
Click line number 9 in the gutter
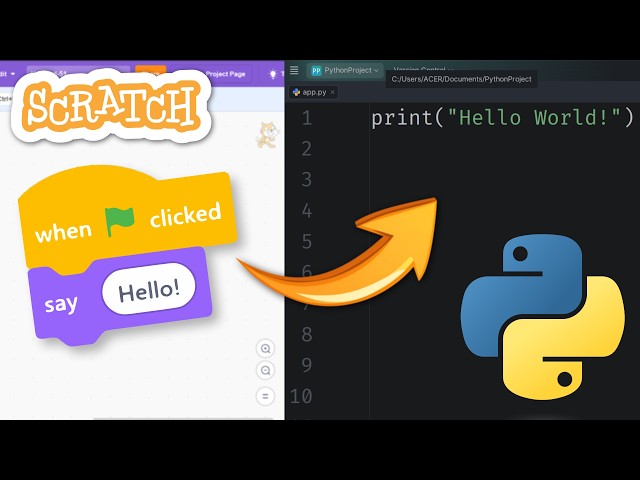point(307,365)
